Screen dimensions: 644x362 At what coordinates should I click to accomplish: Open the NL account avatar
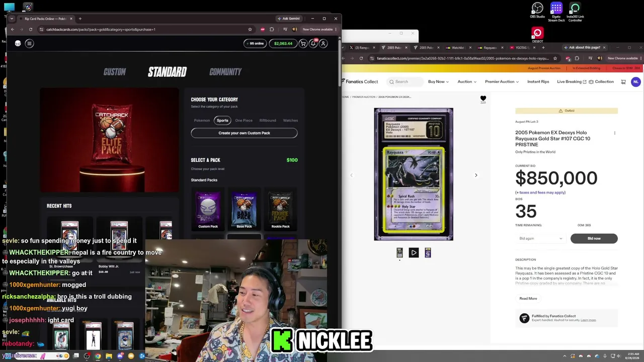[x=636, y=82]
